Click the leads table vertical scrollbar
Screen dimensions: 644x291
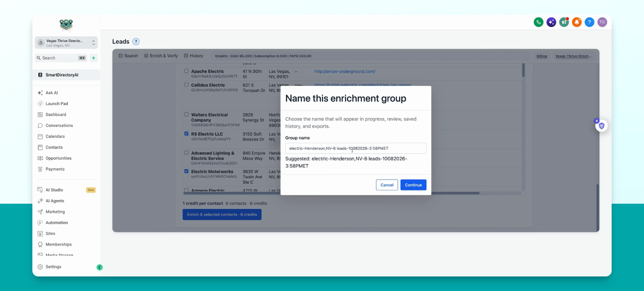click(x=523, y=70)
